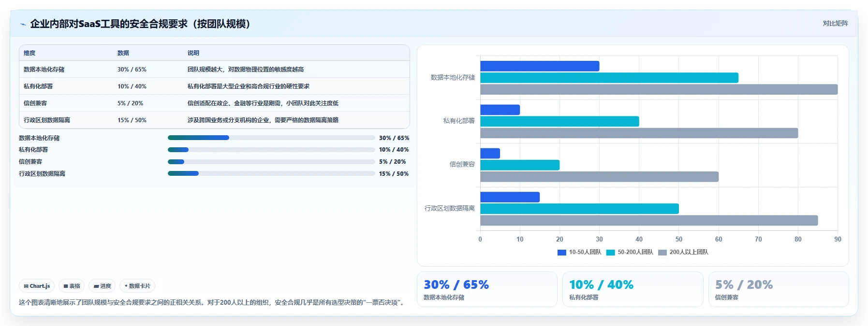Click the 数据 column header

click(x=123, y=53)
